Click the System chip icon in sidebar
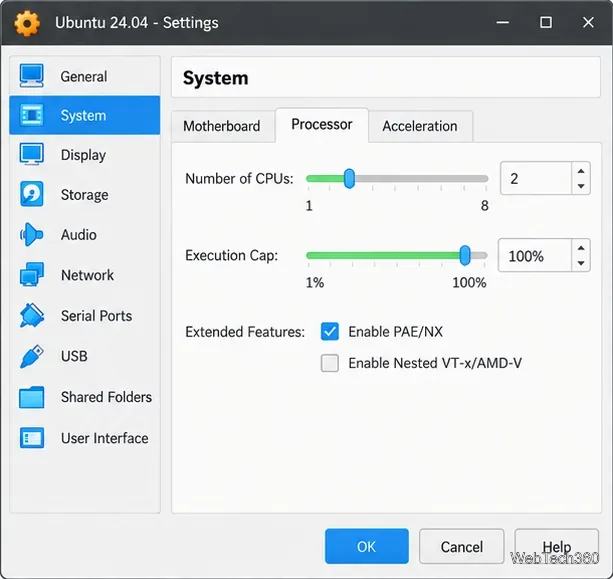Image resolution: width=613 pixels, height=579 pixels. pos(31,115)
